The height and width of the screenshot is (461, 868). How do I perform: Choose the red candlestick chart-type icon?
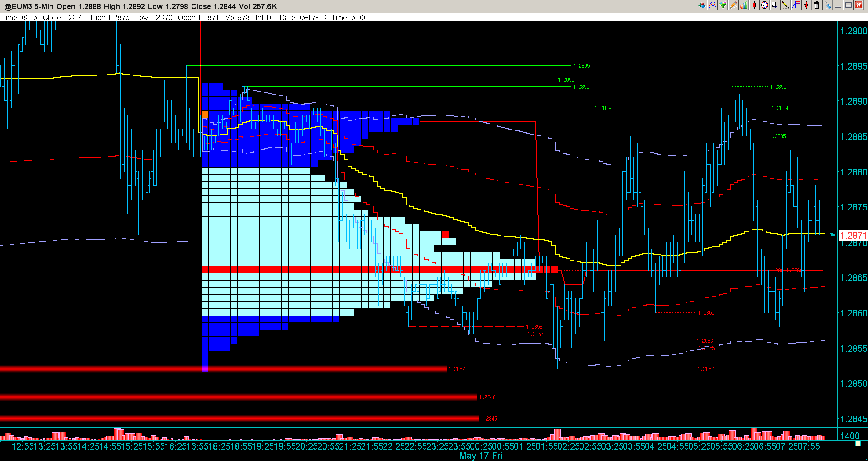[754, 5]
